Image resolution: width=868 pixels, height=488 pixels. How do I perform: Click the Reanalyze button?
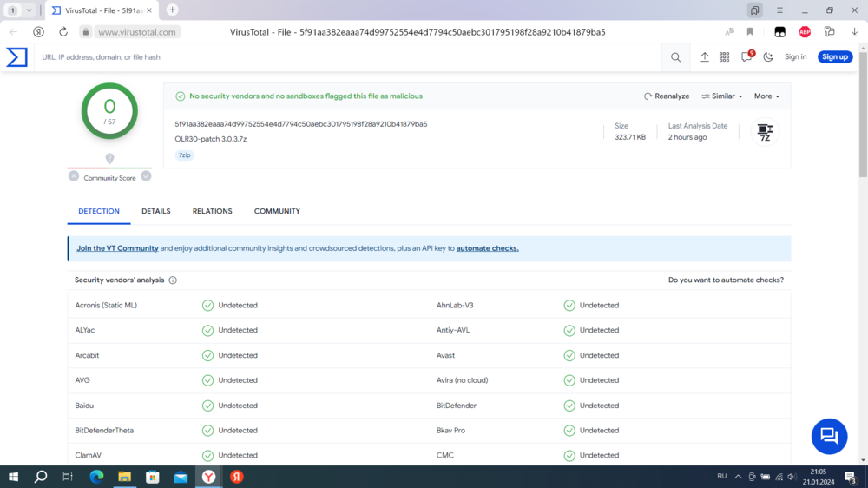667,96
